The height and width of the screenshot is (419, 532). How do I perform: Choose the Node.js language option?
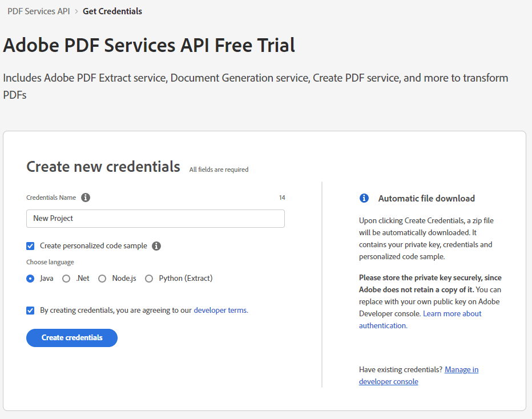[102, 279]
